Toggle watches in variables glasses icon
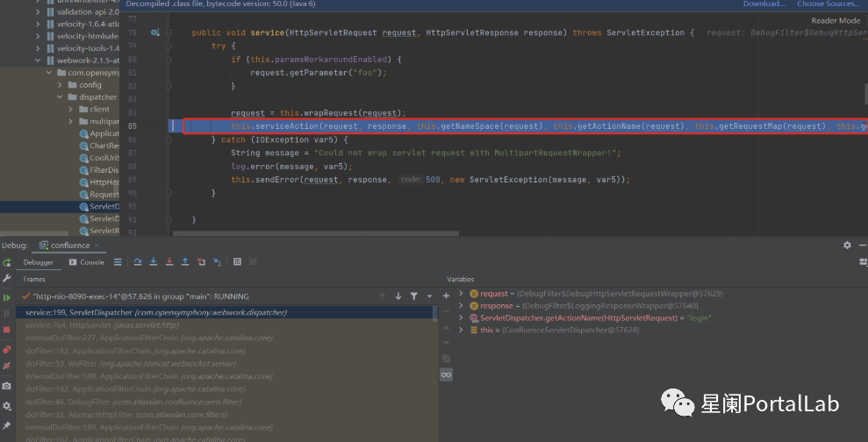This screenshot has height=442, width=868. tap(446, 374)
